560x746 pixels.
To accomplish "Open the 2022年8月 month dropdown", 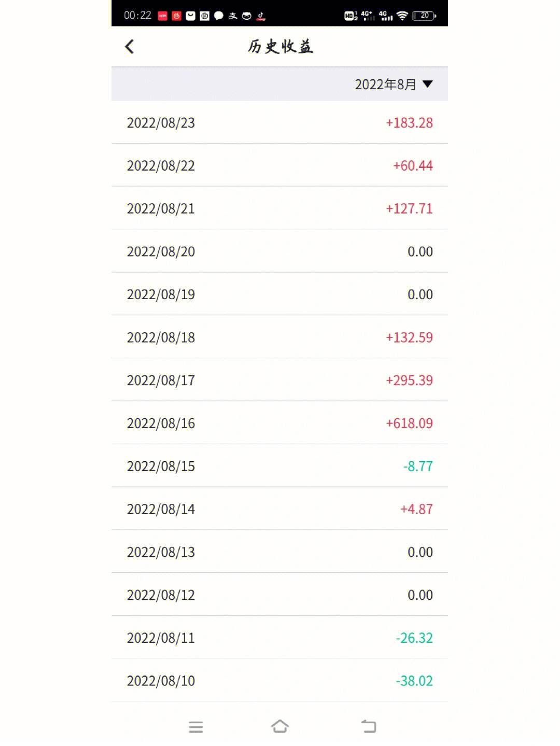I will [x=385, y=85].
